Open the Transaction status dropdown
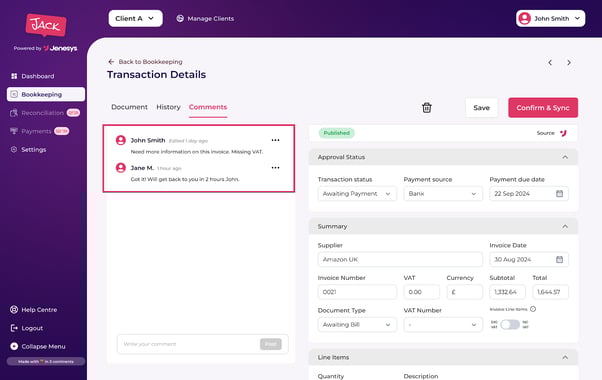 click(357, 194)
